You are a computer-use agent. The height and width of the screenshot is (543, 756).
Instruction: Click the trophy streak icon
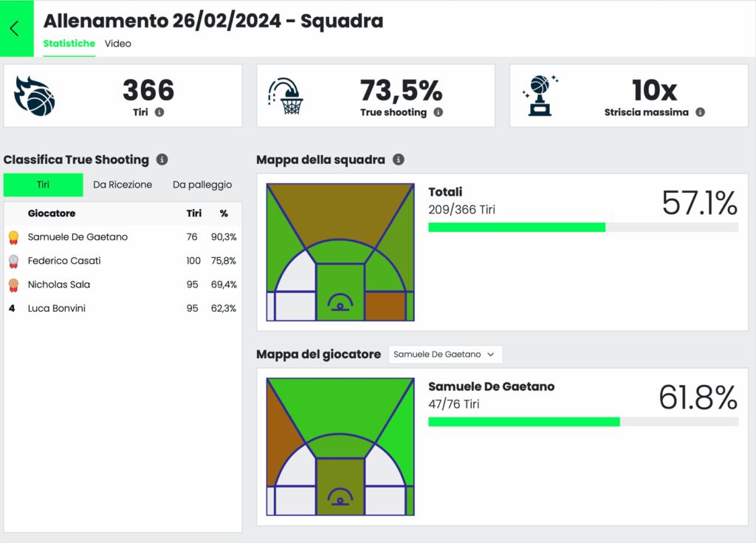point(541,96)
